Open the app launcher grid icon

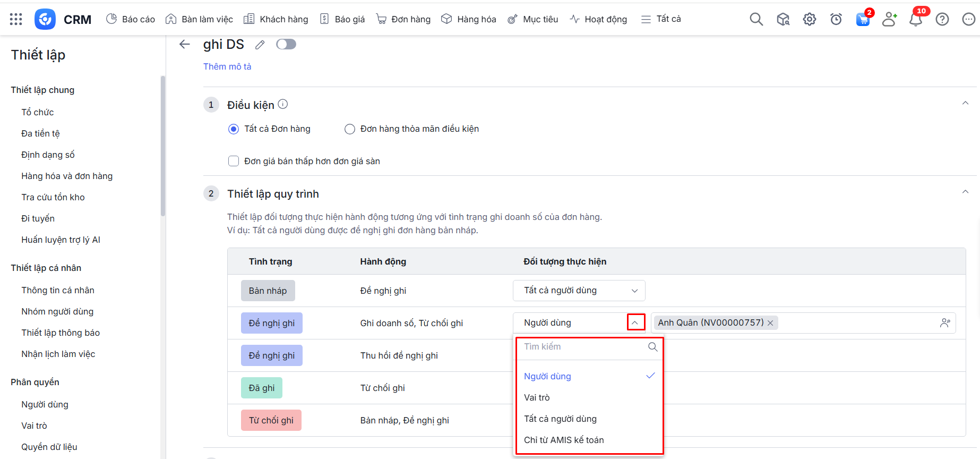pyautogui.click(x=16, y=20)
